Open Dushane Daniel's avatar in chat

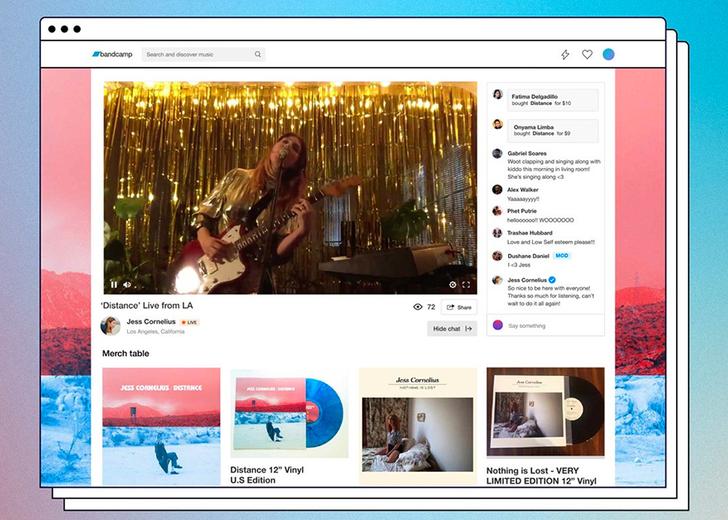[x=497, y=256]
